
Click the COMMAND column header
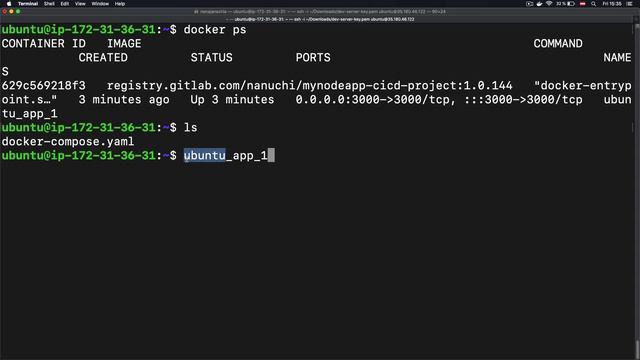(x=558, y=44)
